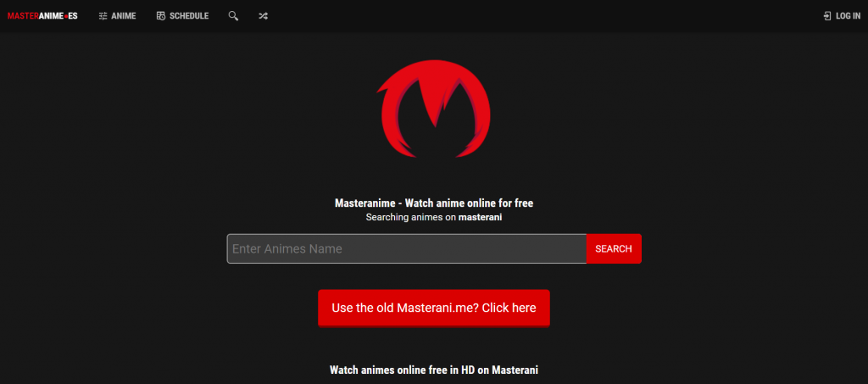The width and height of the screenshot is (868, 384).
Task: Click the Log In link
Action: click(842, 16)
